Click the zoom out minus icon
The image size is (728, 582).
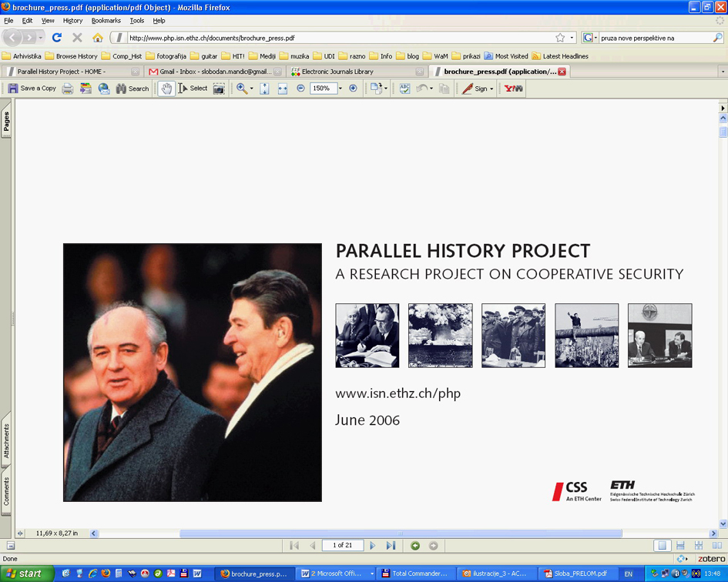click(300, 89)
